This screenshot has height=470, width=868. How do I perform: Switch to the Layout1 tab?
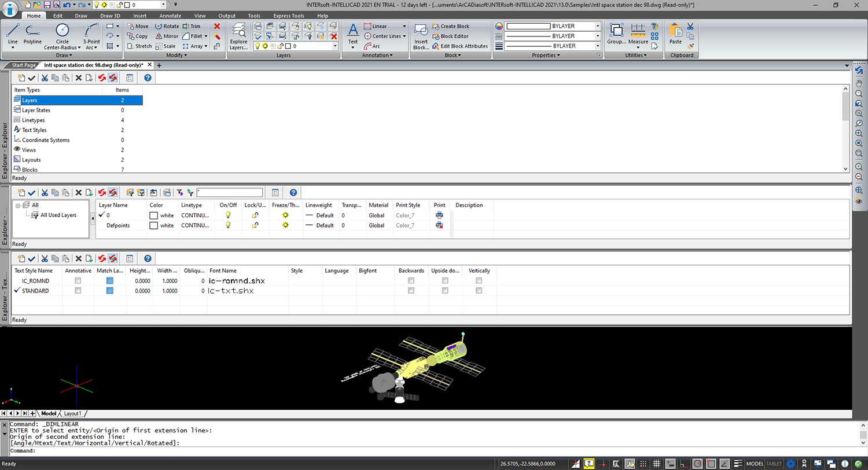pyautogui.click(x=72, y=413)
